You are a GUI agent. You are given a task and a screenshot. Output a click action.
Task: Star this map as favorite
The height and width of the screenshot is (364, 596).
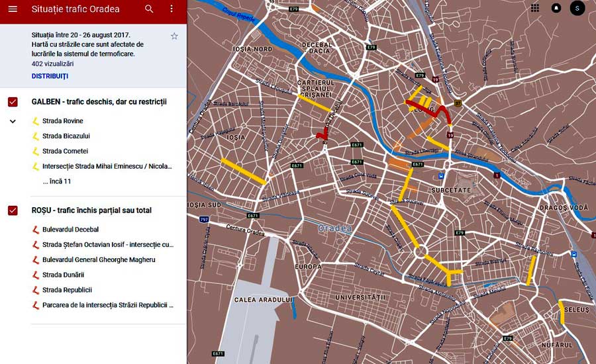click(x=174, y=36)
